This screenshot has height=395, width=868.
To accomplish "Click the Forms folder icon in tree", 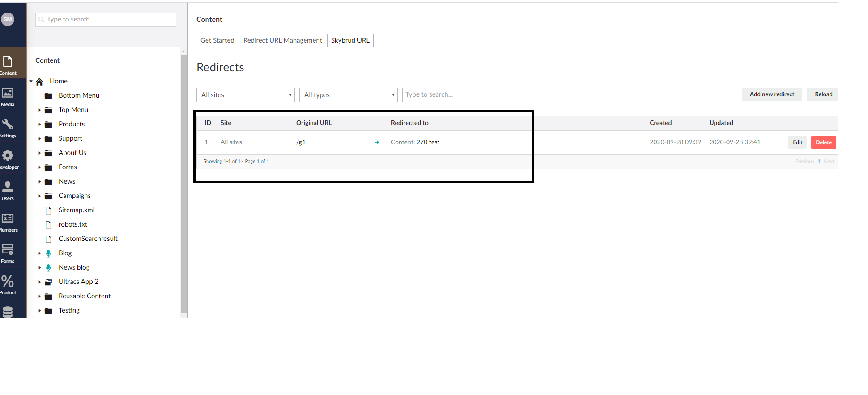I will 48,167.
